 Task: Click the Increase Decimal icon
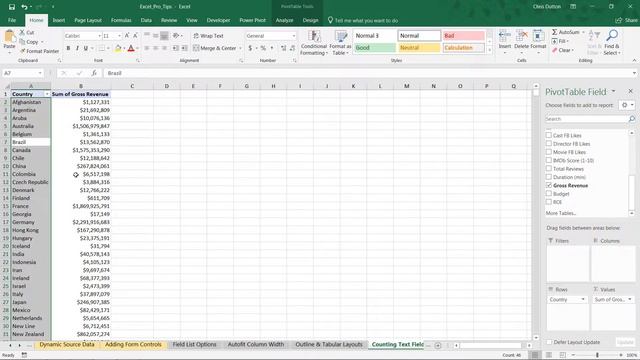coord(284,48)
